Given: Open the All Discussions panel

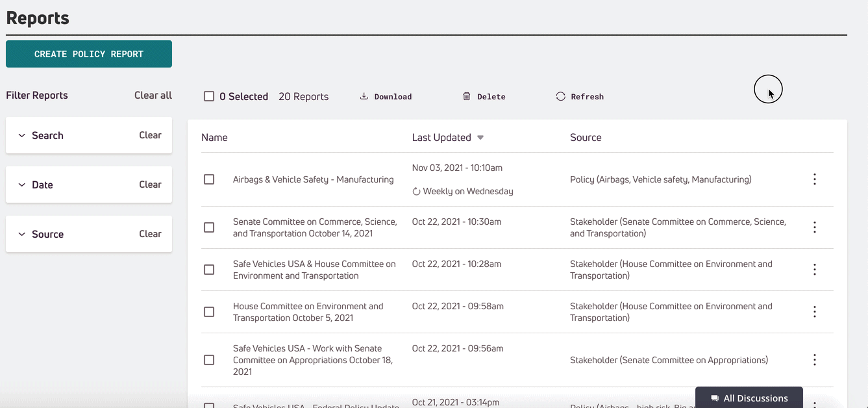Looking at the screenshot, I should pyautogui.click(x=749, y=398).
